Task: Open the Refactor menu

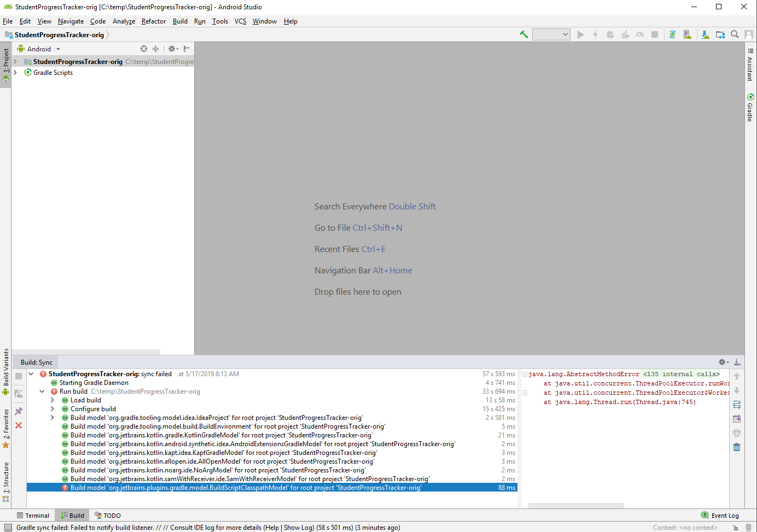Action: click(154, 21)
